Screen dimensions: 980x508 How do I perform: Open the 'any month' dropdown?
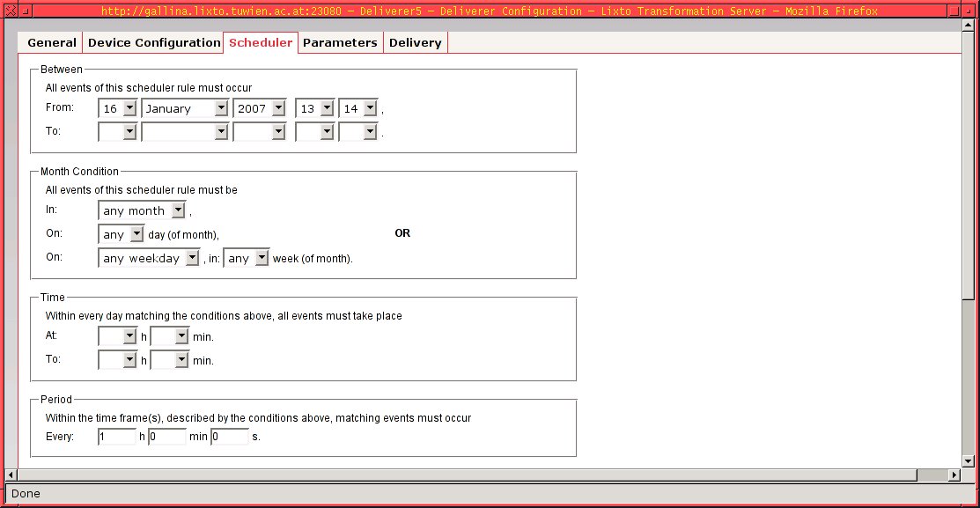[x=178, y=210]
